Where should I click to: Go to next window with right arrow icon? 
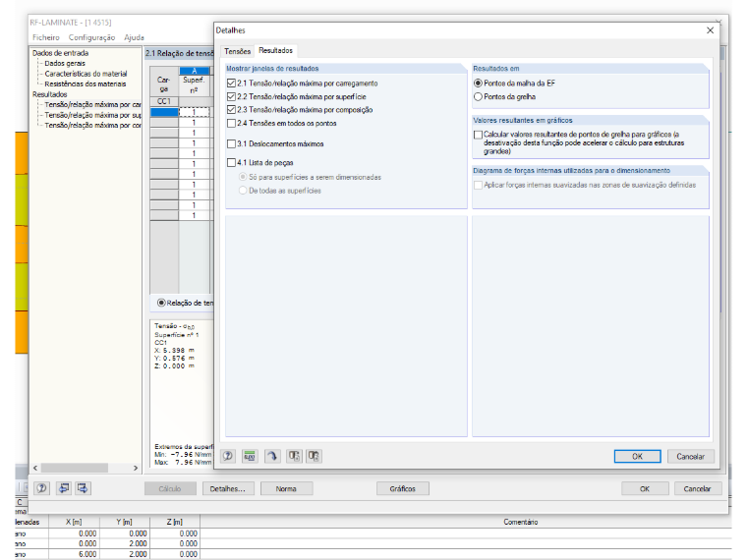83,488
